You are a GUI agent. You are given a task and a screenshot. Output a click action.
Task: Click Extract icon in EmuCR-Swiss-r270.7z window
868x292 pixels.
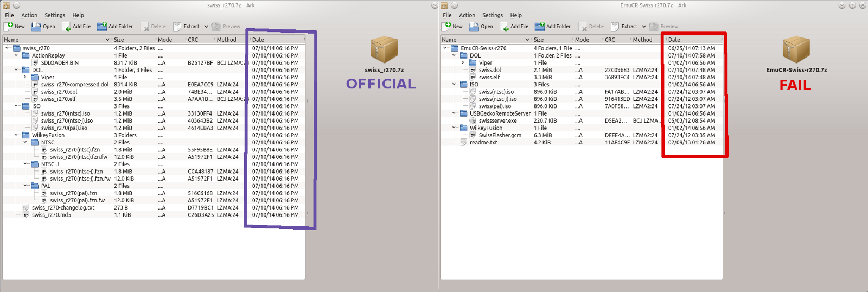(x=615, y=27)
